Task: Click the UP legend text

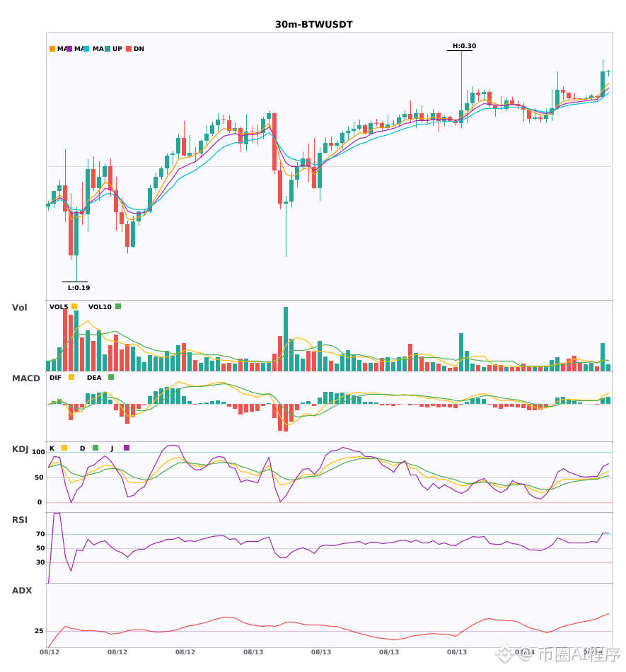Action: click(117, 49)
